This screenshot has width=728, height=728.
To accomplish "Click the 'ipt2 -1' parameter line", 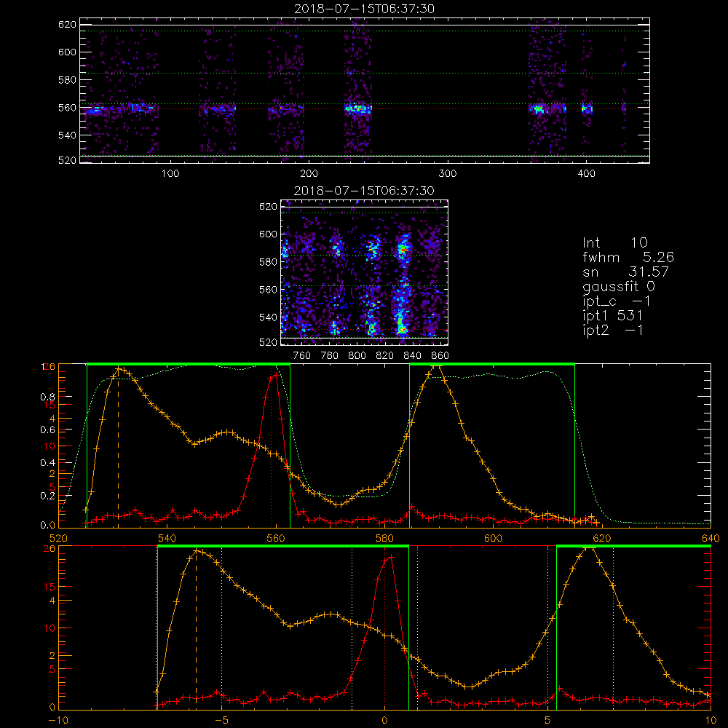I will [613, 331].
